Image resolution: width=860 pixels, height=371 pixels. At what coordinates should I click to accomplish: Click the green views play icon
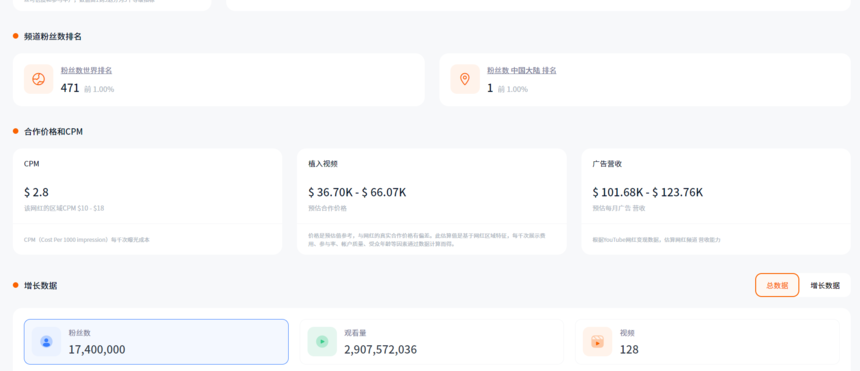point(322,342)
